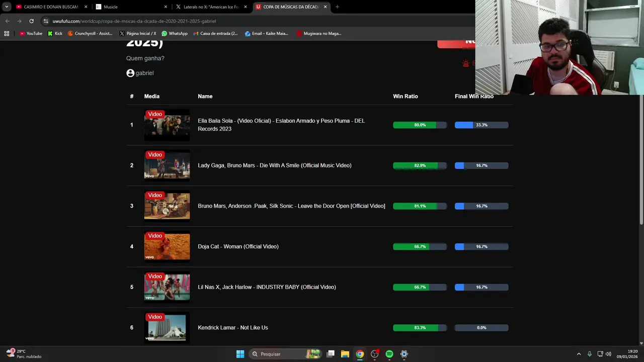This screenshot has height=362, width=644.
Task: Reload the current page
Action: [31, 21]
